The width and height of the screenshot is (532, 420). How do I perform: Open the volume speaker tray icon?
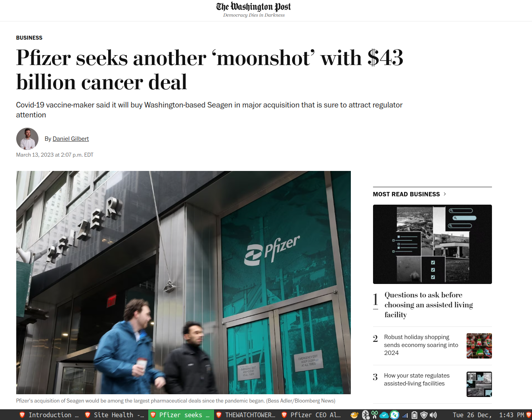point(433,415)
